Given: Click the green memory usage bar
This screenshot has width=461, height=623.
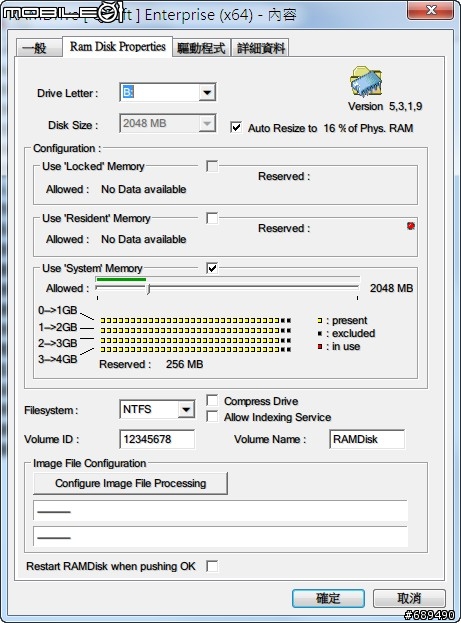Looking at the screenshot, I should click(x=121, y=279).
